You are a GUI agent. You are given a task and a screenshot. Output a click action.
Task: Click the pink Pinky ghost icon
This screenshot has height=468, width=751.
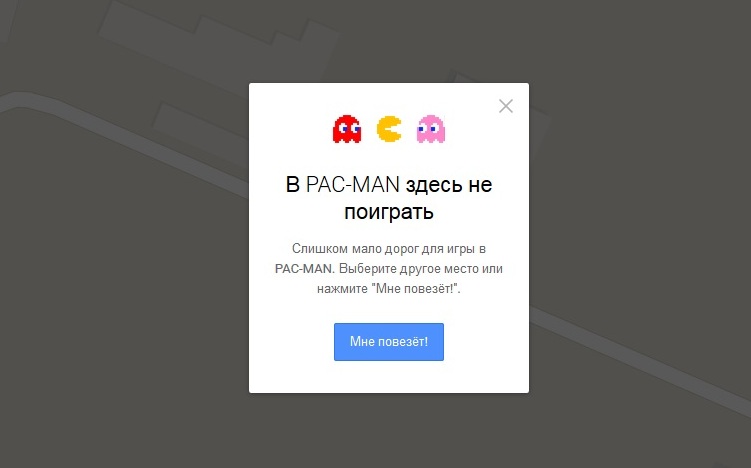431,129
